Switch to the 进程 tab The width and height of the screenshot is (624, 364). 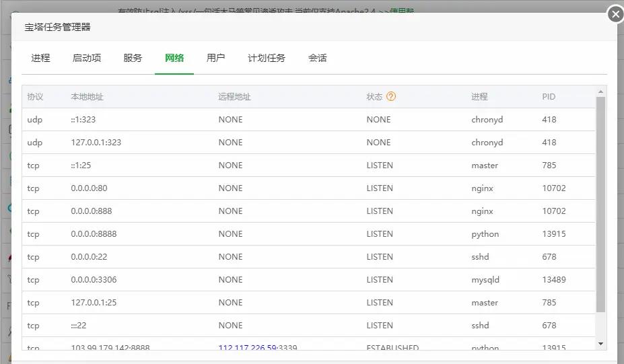(40, 58)
